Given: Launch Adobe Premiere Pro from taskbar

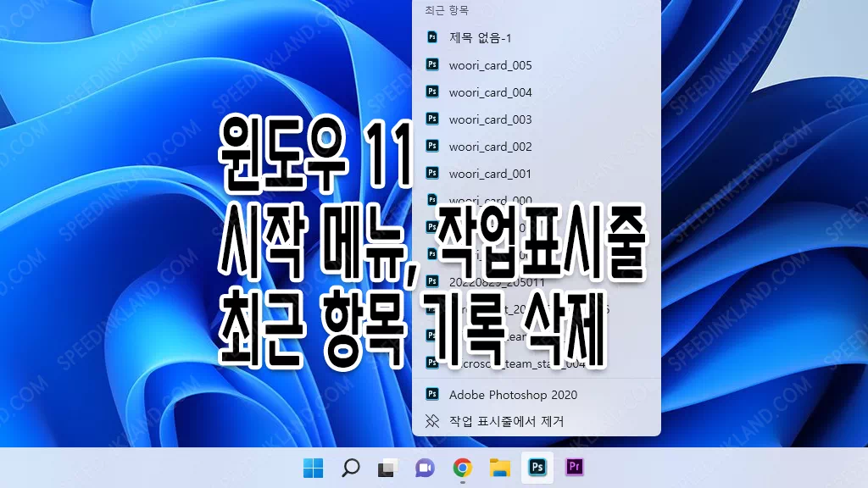Looking at the screenshot, I should [x=575, y=468].
